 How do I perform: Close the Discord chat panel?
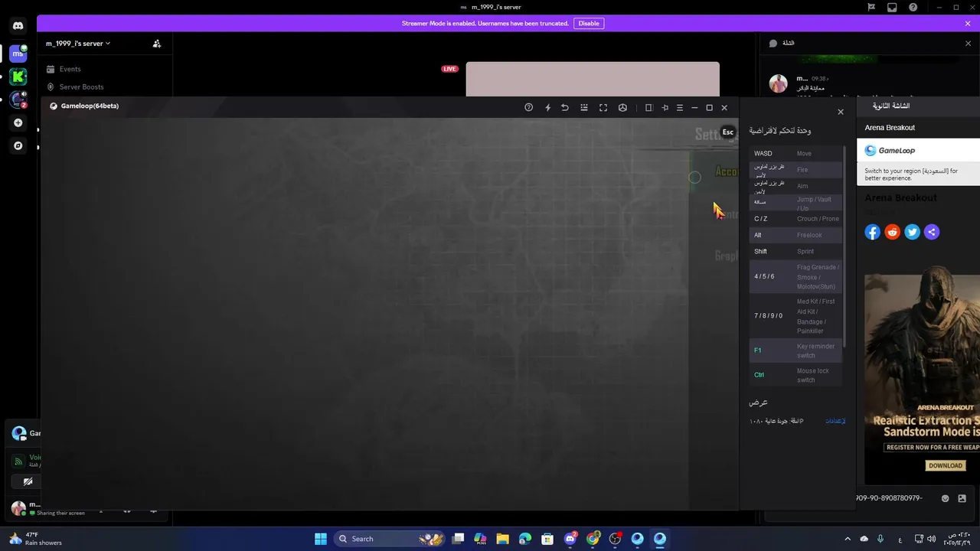(968, 44)
